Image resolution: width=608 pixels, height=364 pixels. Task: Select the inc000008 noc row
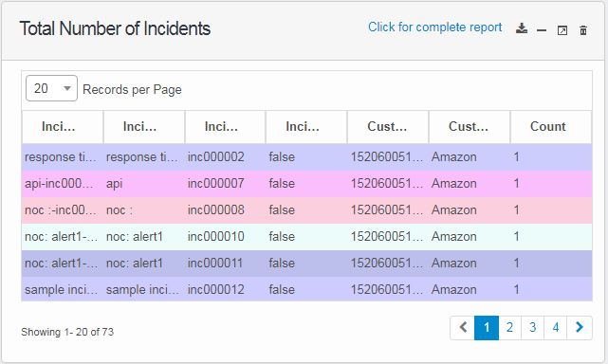click(306, 210)
